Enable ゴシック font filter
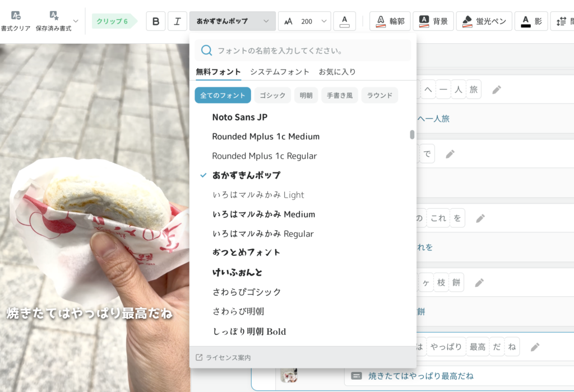The height and width of the screenshot is (392, 574). tap(272, 95)
